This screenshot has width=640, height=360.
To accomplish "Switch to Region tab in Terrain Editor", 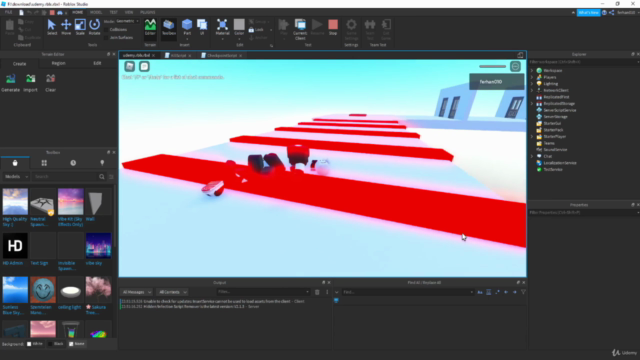I will 58,63.
